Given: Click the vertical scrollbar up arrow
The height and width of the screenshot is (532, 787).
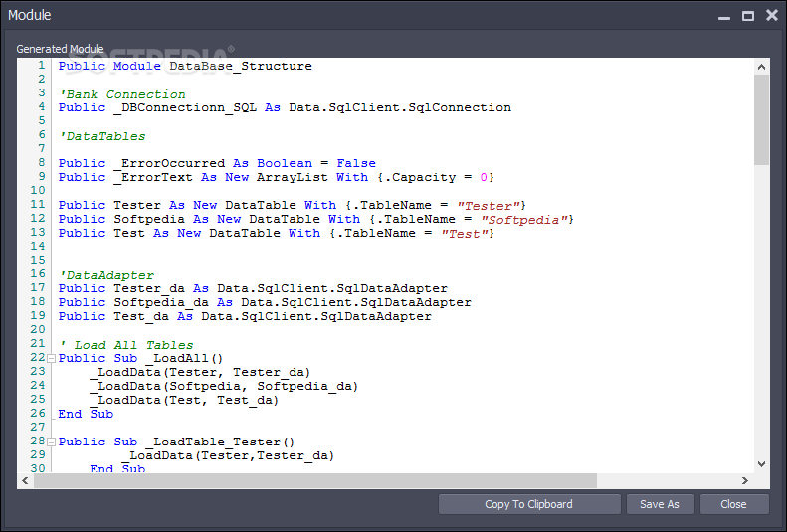Looking at the screenshot, I should point(761,67).
